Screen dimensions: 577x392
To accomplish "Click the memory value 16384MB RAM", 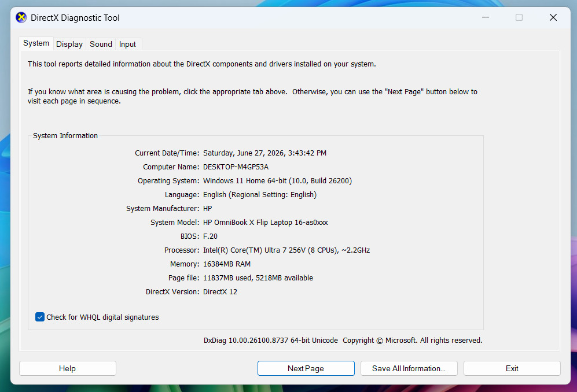I will click(227, 264).
